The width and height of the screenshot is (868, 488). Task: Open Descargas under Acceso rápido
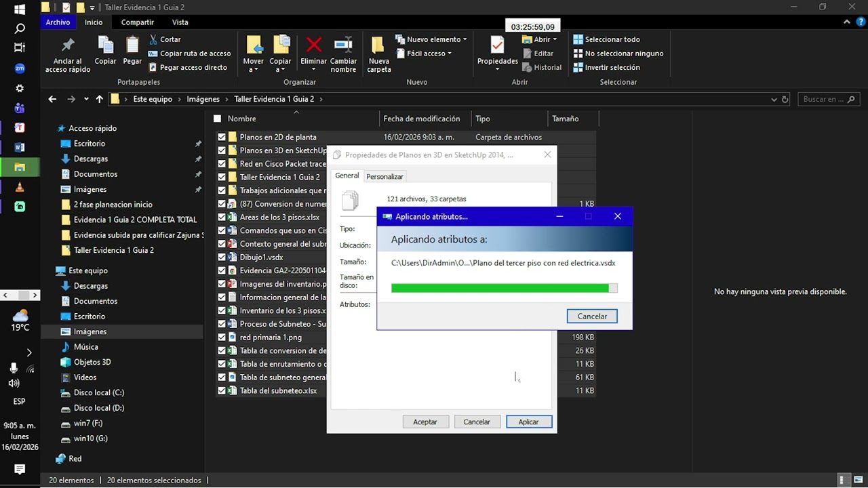(91, 159)
